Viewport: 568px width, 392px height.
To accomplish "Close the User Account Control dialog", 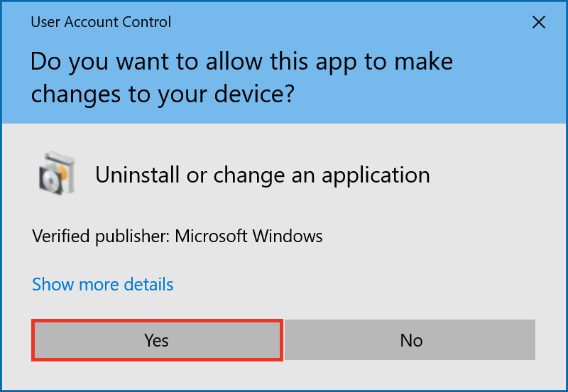I will (x=539, y=23).
